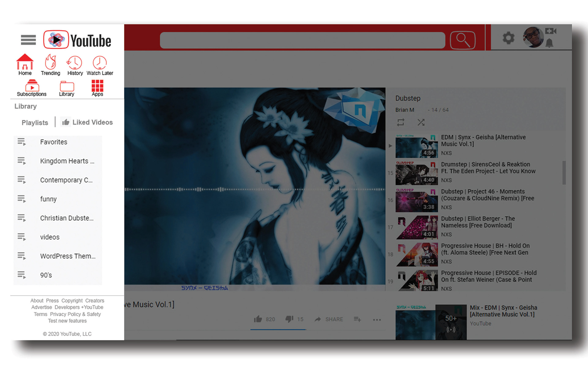Open the Advertise footer link

[x=42, y=307]
